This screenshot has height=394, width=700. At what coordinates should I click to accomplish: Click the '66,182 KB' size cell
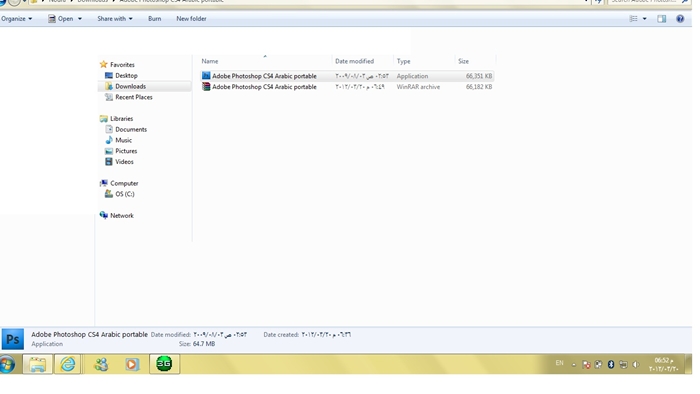[x=479, y=87]
